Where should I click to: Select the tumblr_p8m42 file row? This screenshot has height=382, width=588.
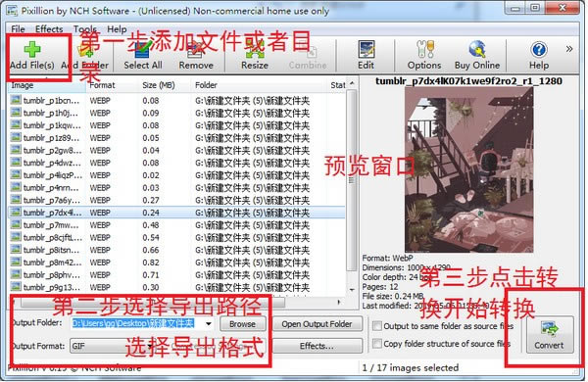pos(176,263)
